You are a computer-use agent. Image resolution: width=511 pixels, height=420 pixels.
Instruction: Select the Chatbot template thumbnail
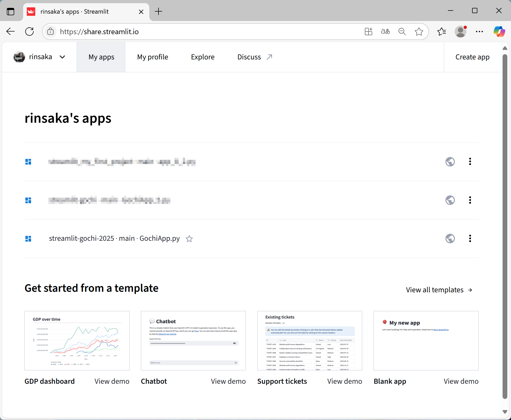click(x=193, y=341)
